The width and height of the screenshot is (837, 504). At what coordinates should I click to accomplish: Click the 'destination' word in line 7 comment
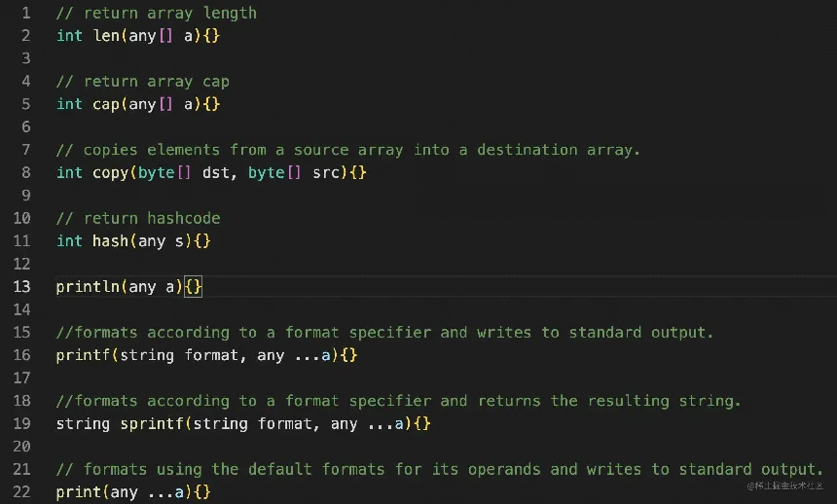click(x=527, y=150)
